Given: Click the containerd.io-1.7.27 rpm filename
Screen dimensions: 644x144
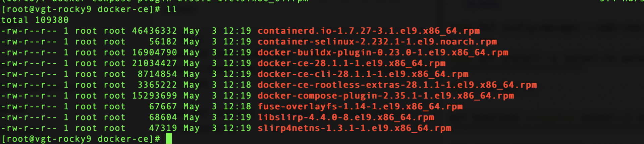Looking at the screenshot, I should coord(368,31).
